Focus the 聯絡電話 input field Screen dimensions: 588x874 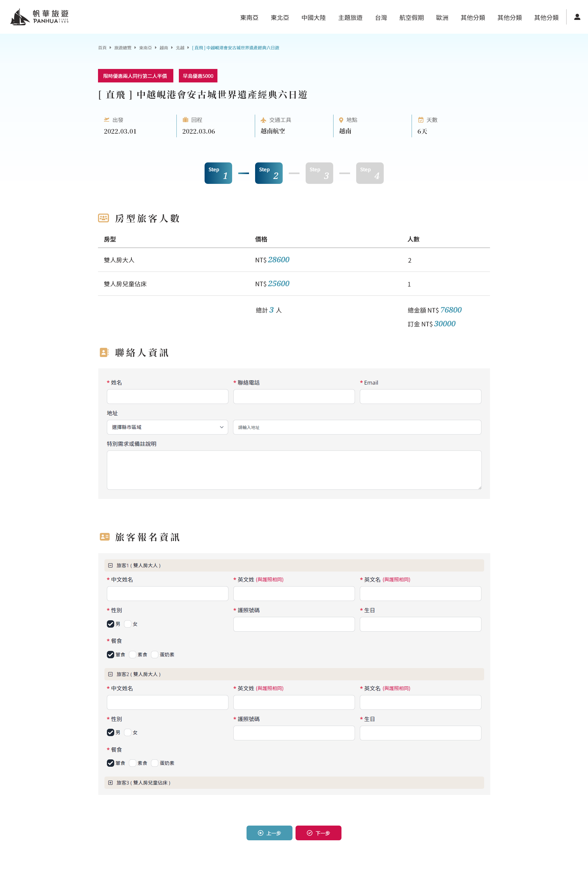[x=294, y=396]
